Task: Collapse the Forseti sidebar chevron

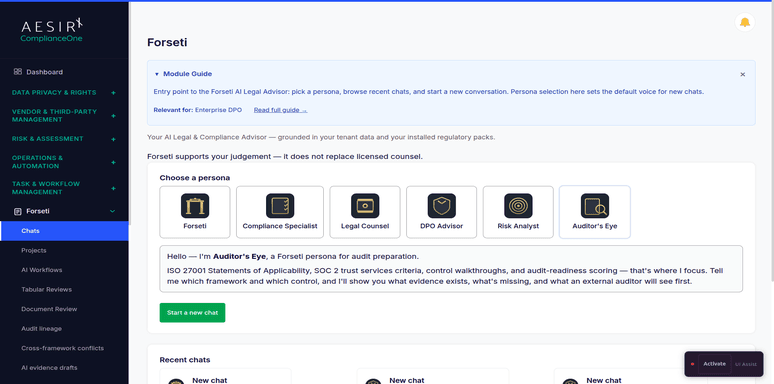Action: click(112, 211)
